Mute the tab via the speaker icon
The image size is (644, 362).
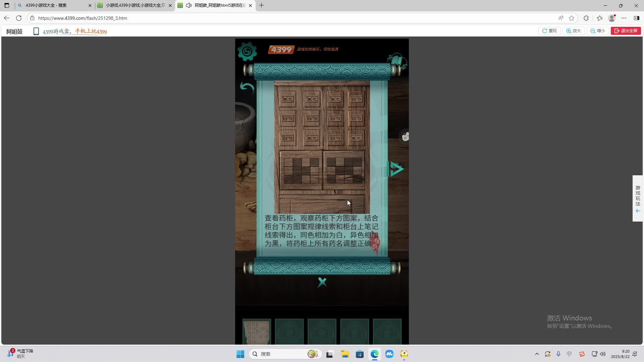(189, 5)
